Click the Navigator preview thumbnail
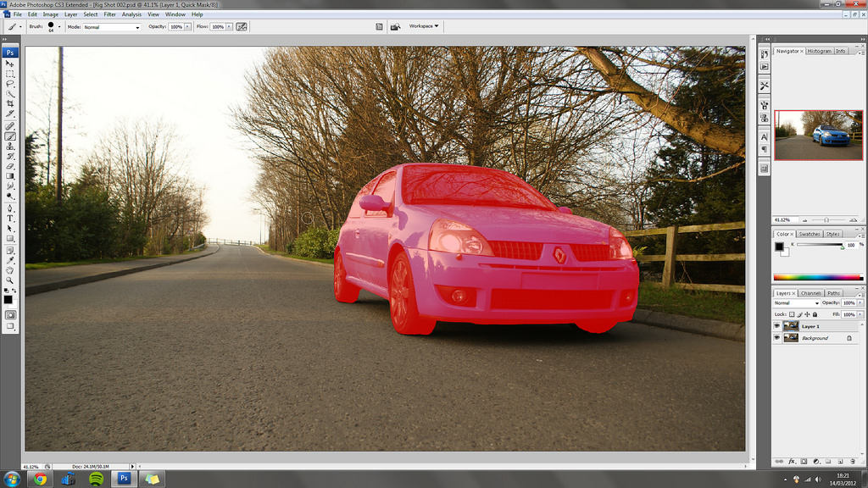This screenshot has width=868, height=488. coord(818,135)
